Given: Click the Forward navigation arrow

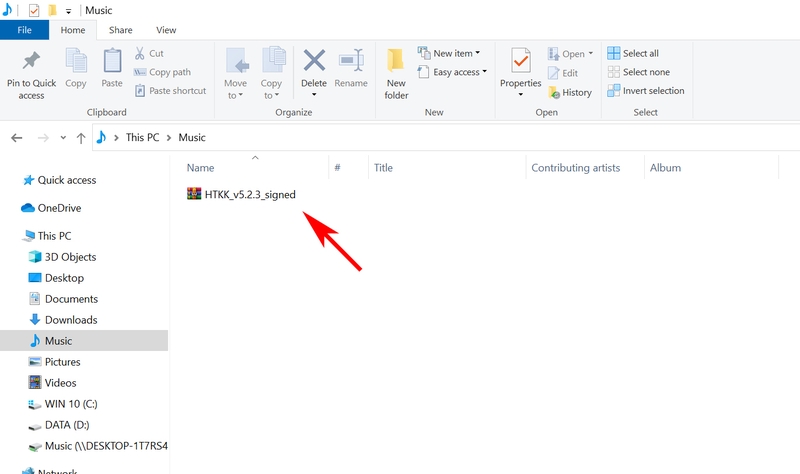Looking at the screenshot, I should pyautogui.click(x=43, y=138).
